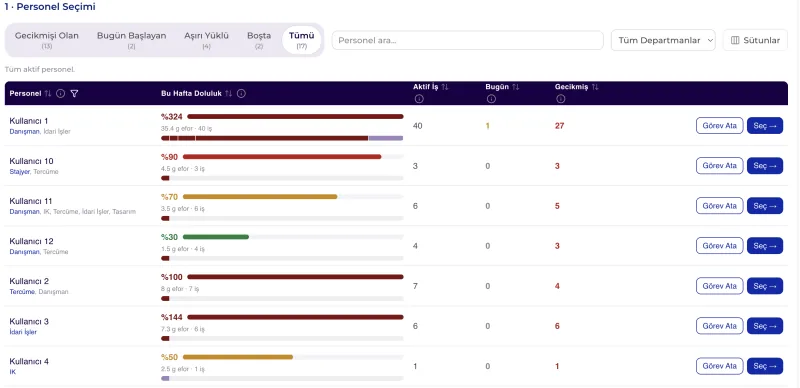Viewport: 800px width, 388px height.
Task: Open the Personel column info icon
Action: 61,93
